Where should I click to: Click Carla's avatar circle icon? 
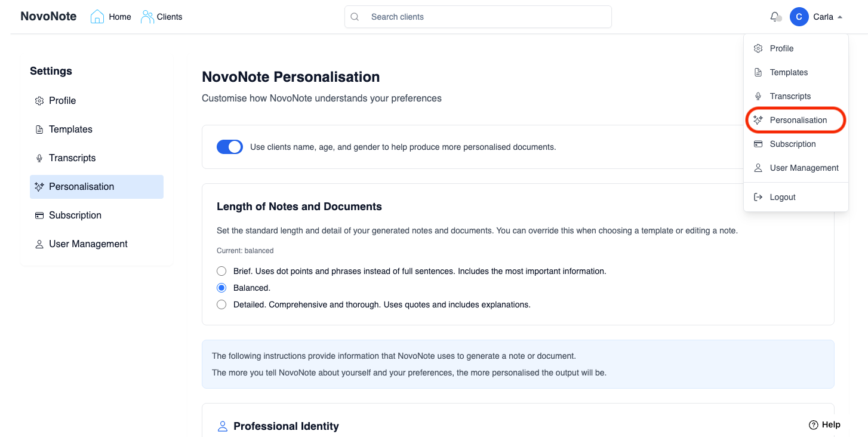[799, 17]
